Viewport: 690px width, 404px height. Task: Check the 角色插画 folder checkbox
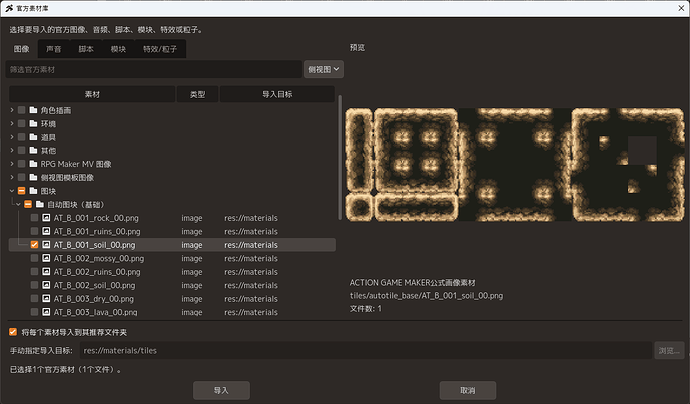[21, 110]
